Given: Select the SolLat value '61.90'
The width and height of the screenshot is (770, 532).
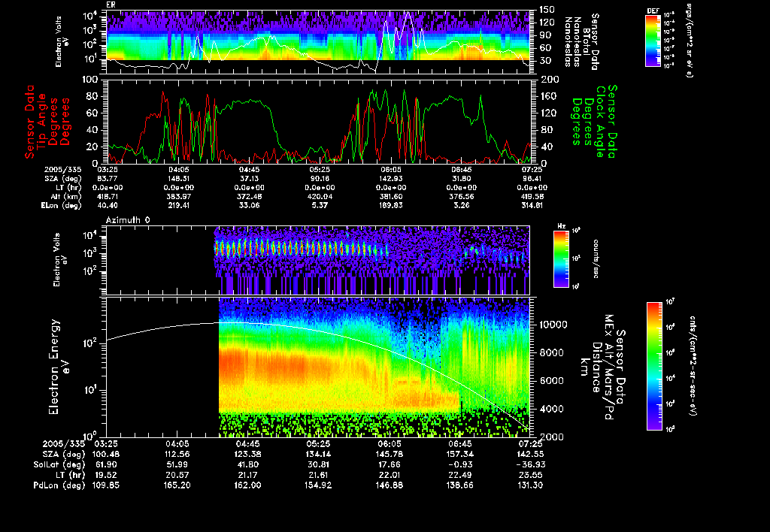Looking at the screenshot, I should 106,465.
